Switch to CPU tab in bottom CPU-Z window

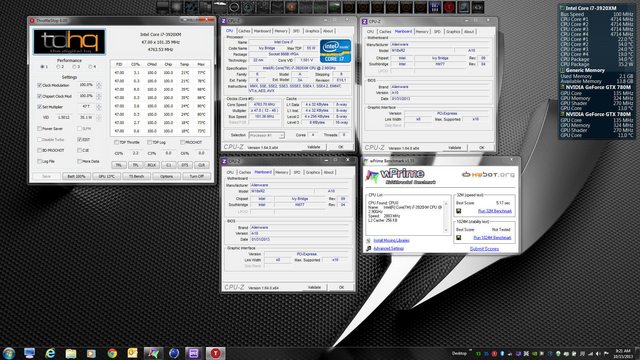click(x=230, y=172)
